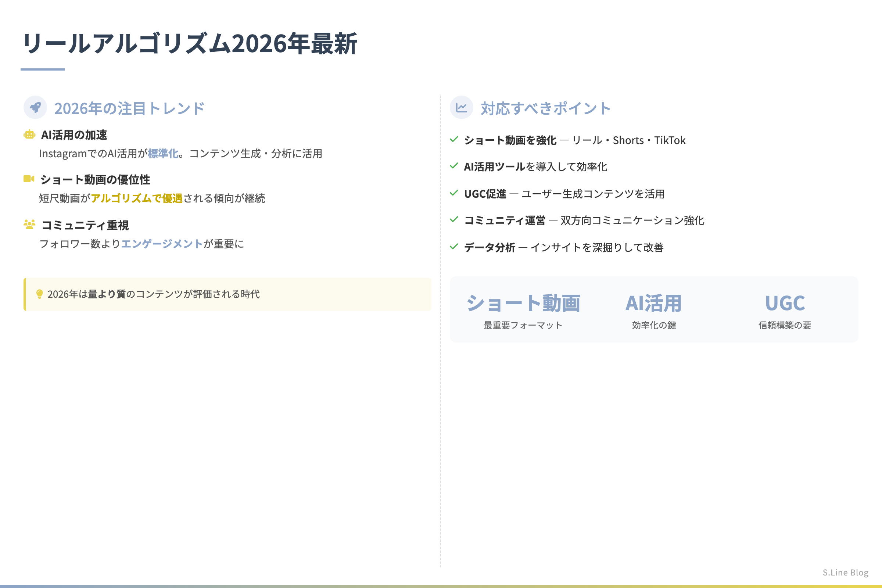Click the robot icon next to AI活用の加速
Image resolution: width=882 pixels, height=588 pixels.
pyautogui.click(x=29, y=134)
